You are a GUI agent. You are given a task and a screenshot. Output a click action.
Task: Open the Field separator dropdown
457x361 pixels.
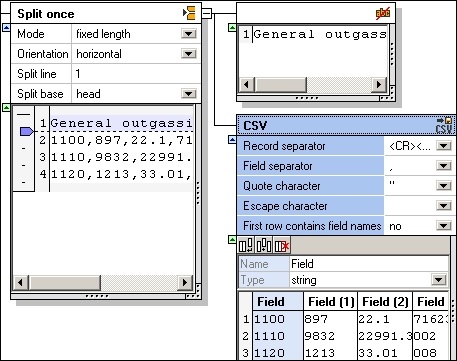(x=444, y=166)
